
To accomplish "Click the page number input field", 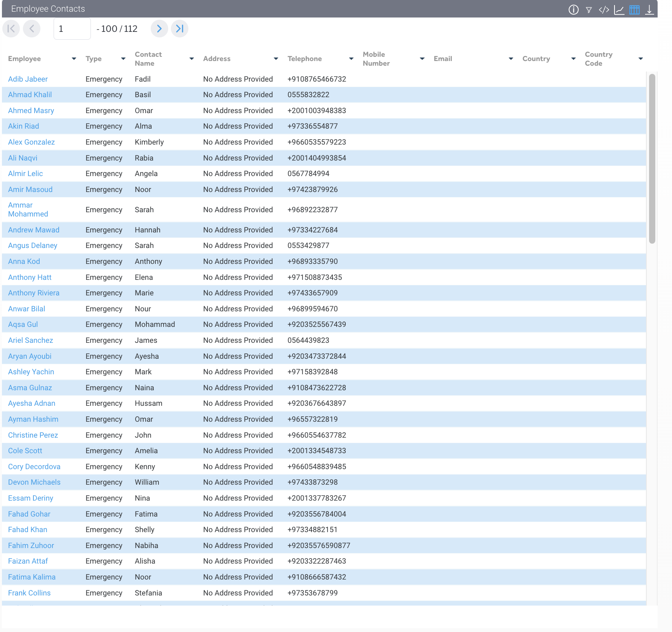I will point(72,28).
